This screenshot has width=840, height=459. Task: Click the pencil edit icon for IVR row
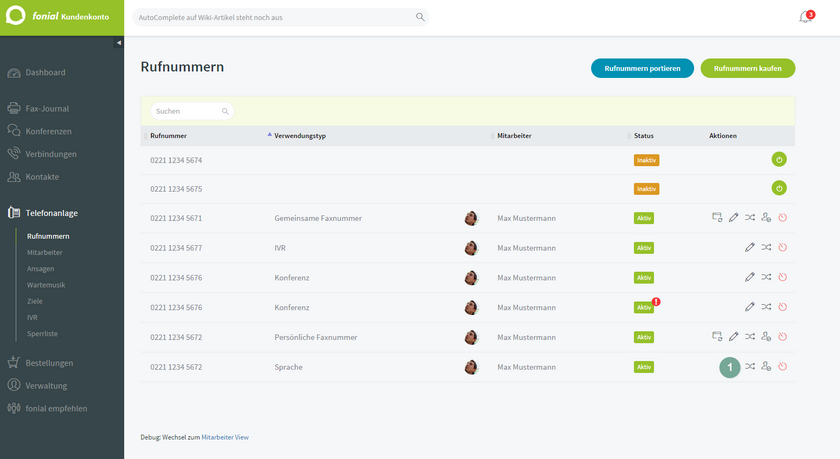(x=749, y=247)
